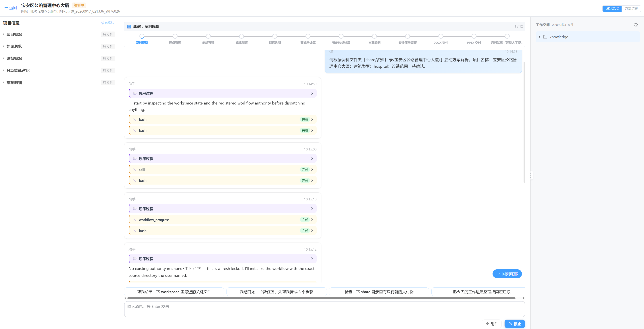Screen dimensions: 644x329
Task: Select the 能耗诊断 step marker
Action: [x=275, y=36]
